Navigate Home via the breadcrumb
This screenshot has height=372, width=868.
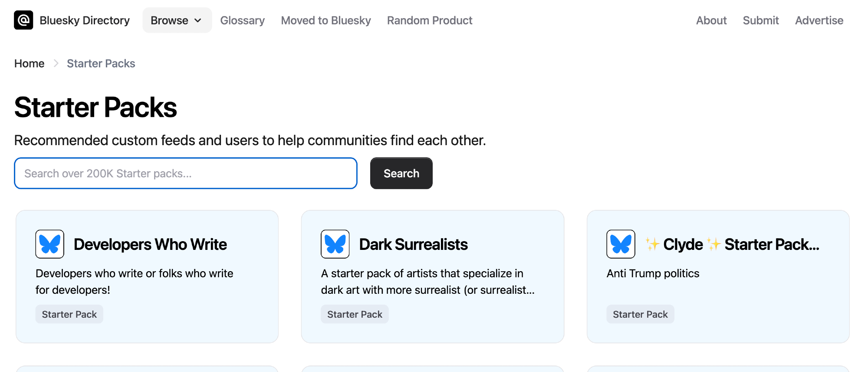click(x=30, y=63)
